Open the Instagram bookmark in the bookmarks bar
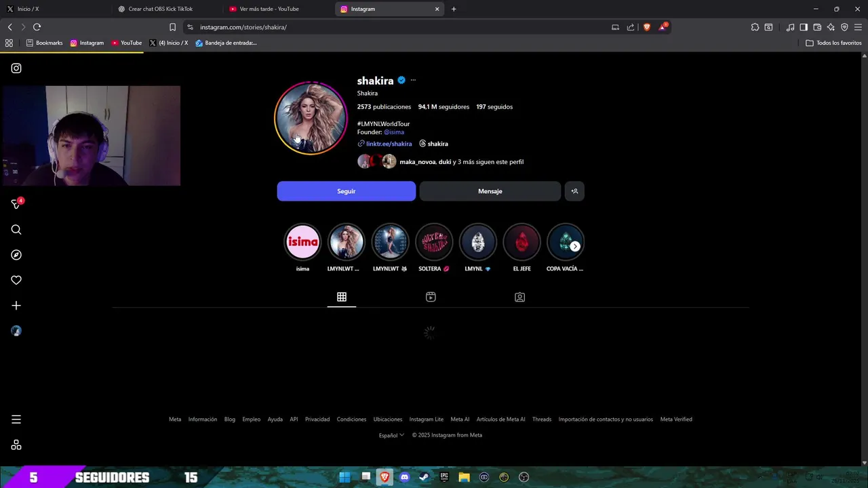Image resolution: width=868 pixels, height=488 pixels. click(87, 43)
